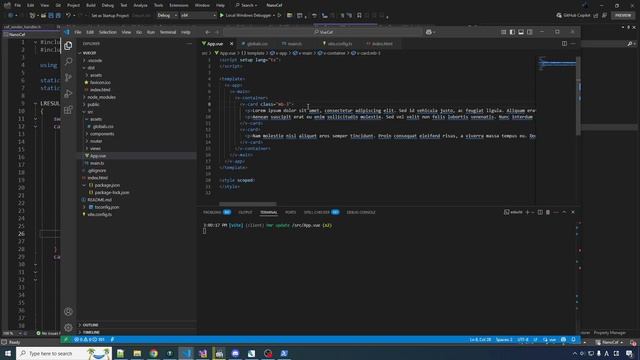Screen dimensions: 640x360
Task: Kill terminal with trash icon
Action: (x=548, y=212)
